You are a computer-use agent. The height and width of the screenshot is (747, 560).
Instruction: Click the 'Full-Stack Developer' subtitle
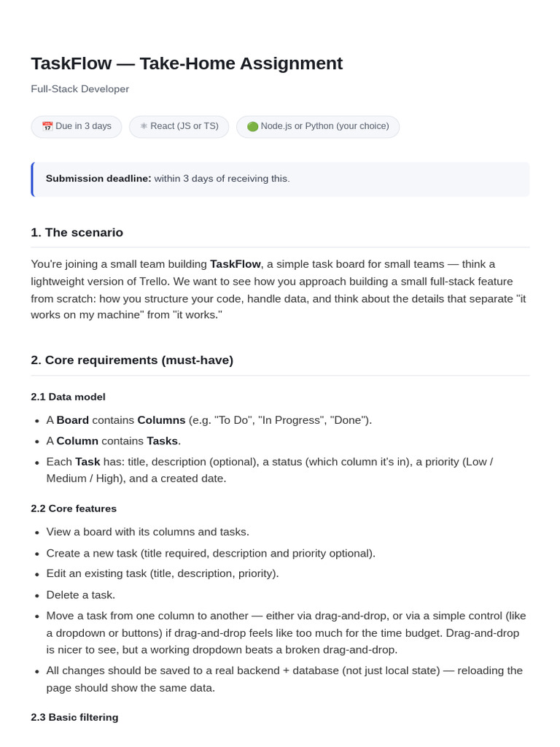(x=80, y=89)
